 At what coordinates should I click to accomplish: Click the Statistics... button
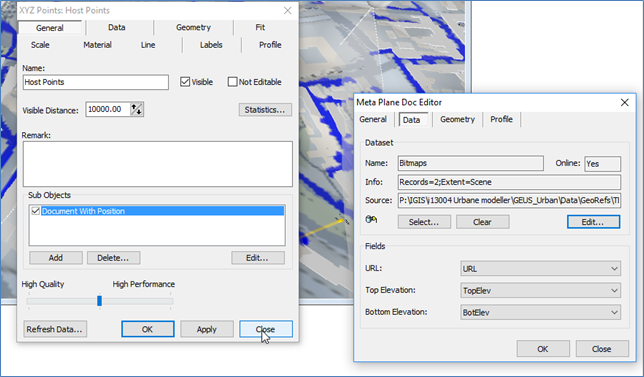pyautogui.click(x=265, y=110)
